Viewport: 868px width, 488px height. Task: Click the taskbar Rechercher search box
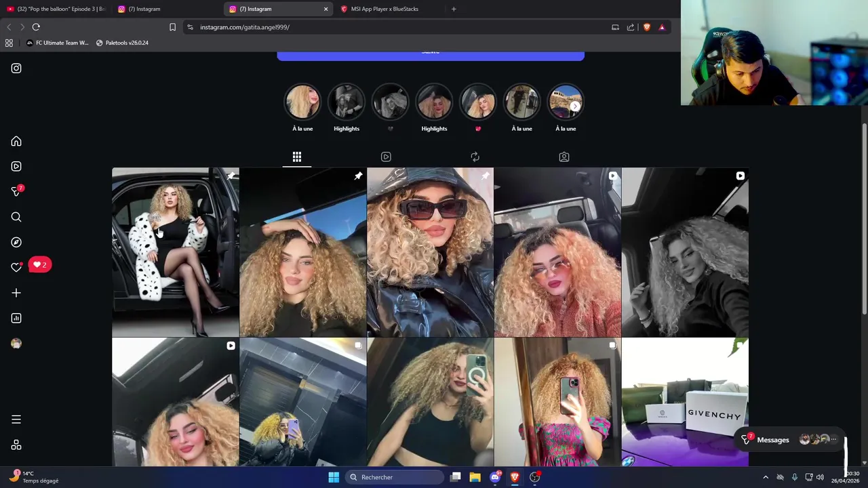(x=395, y=477)
